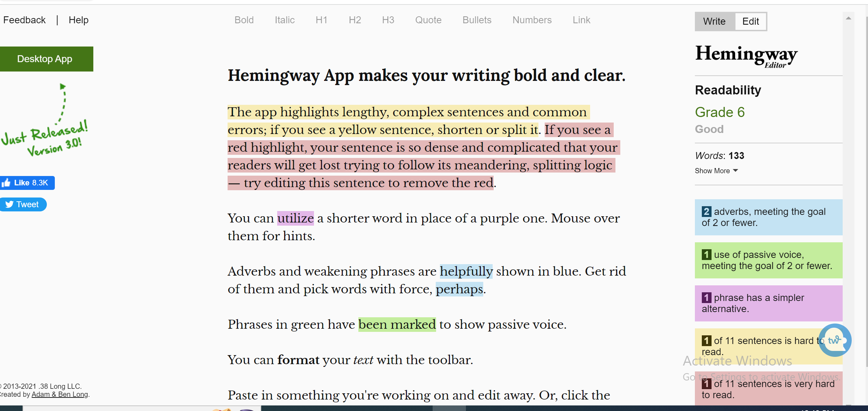The width and height of the screenshot is (868, 411).
Task: Click the Facebook Like button
Action: (x=27, y=183)
